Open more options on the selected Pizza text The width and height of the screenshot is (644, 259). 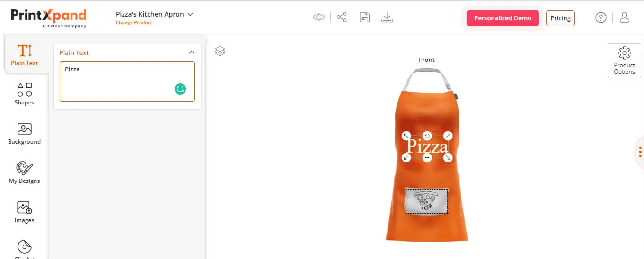tap(427, 157)
